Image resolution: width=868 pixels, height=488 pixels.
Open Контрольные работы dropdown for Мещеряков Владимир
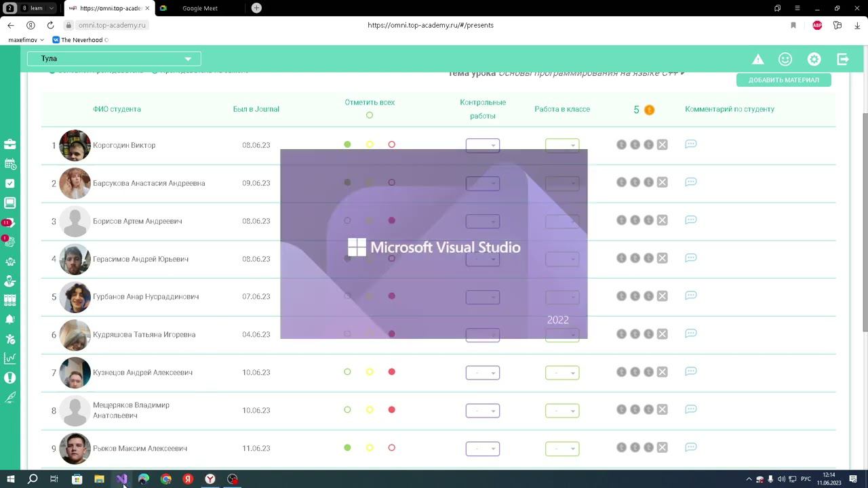click(483, 411)
